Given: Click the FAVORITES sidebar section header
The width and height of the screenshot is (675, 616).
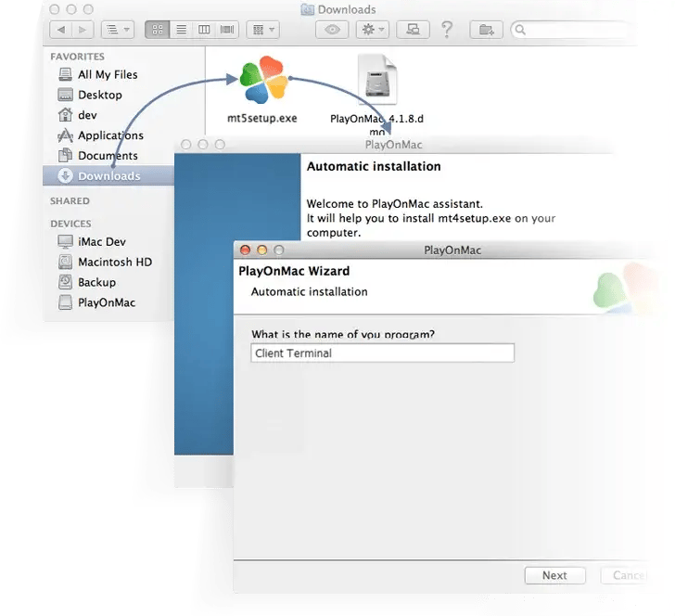Looking at the screenshot, I should [x=78, y=57].
